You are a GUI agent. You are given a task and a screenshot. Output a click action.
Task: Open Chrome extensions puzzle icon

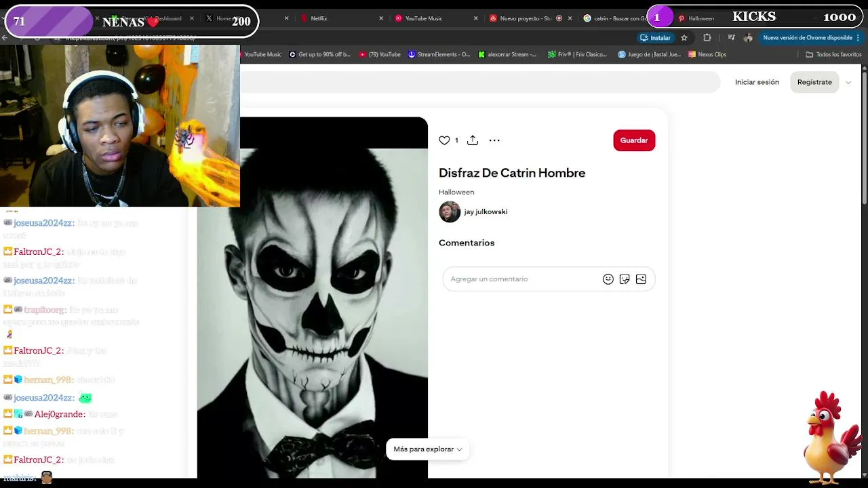click(707, 38)
